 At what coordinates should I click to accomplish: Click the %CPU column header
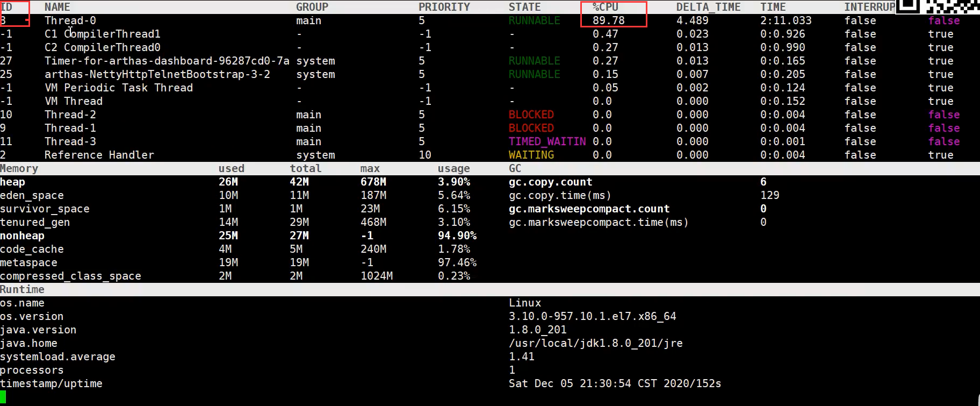click(606, 7)
